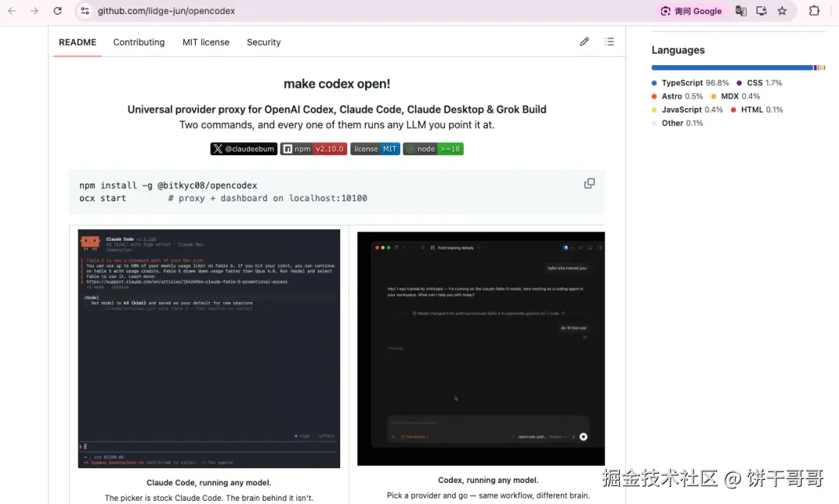Open the extensions puzzle icon
839x504 pixels.
tap(814, 11)
